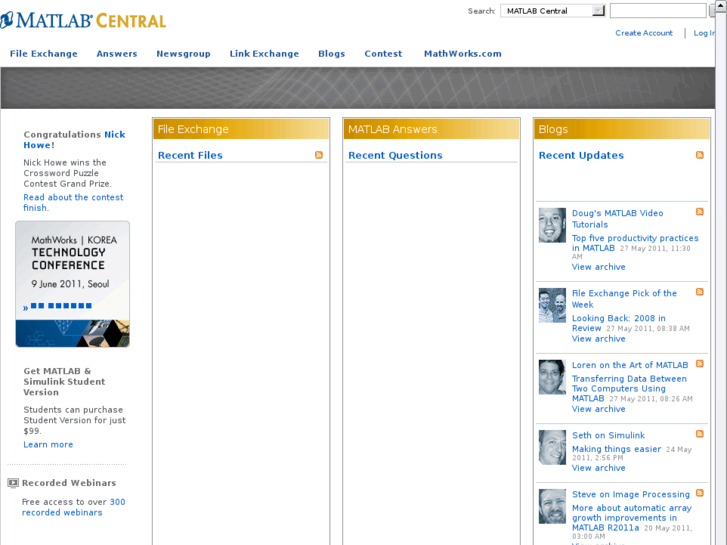Read about the contest finish
Viewport: 727px width, 545px height.
pos(73,202)
